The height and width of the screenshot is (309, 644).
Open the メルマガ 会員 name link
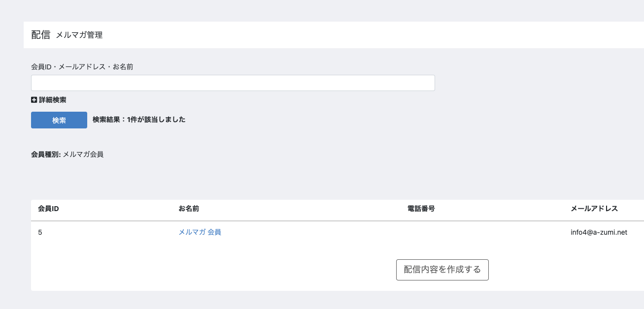[200, 232]
